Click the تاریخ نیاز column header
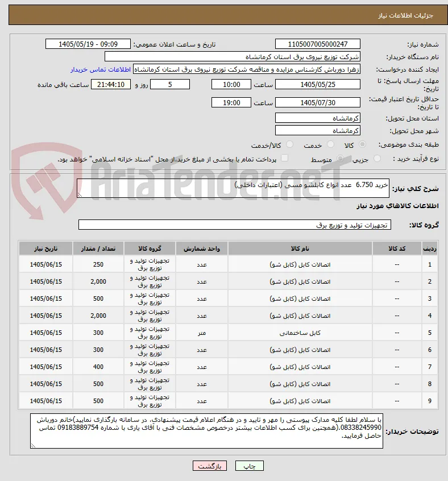448x481 pixels. coord(45,248)
